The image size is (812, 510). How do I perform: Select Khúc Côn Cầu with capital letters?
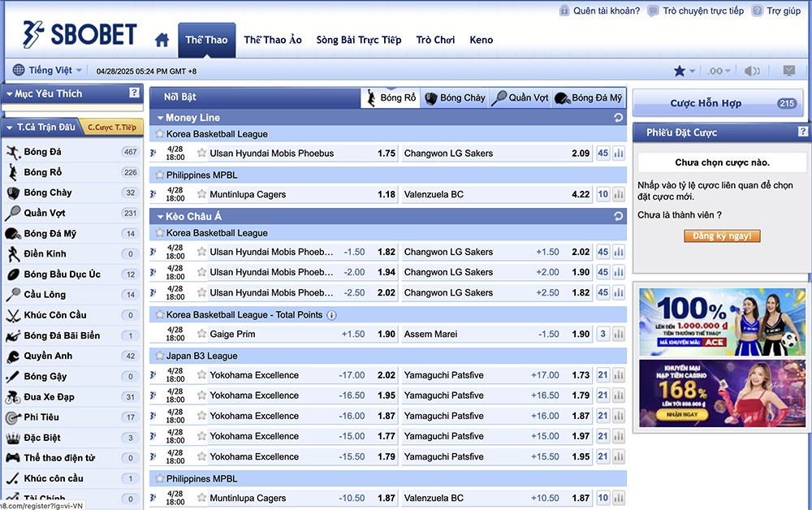[x=72, y=315]
